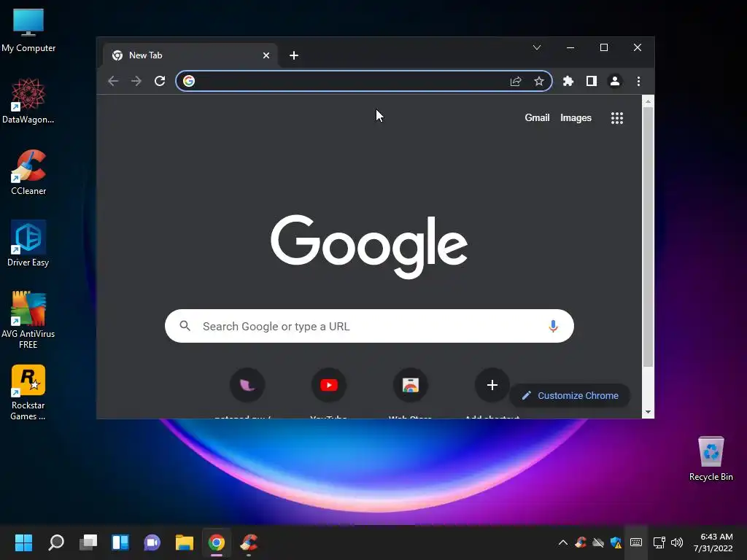The width and height of the screenshot is (747, 560).
Task: Open the network tray icon
Action: point(659,542)
